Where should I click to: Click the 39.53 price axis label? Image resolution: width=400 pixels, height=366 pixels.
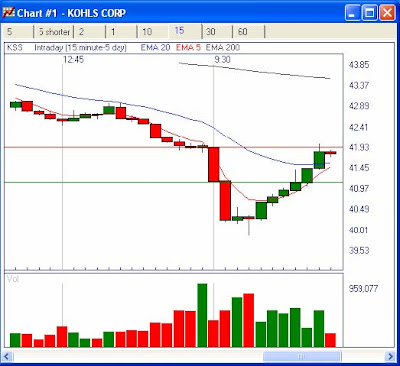point(359,250)
